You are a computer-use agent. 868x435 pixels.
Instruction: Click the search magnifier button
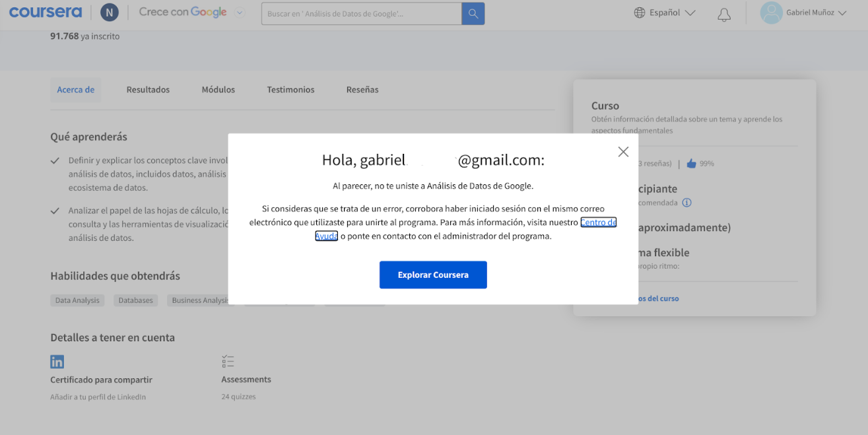pos(473,13)
